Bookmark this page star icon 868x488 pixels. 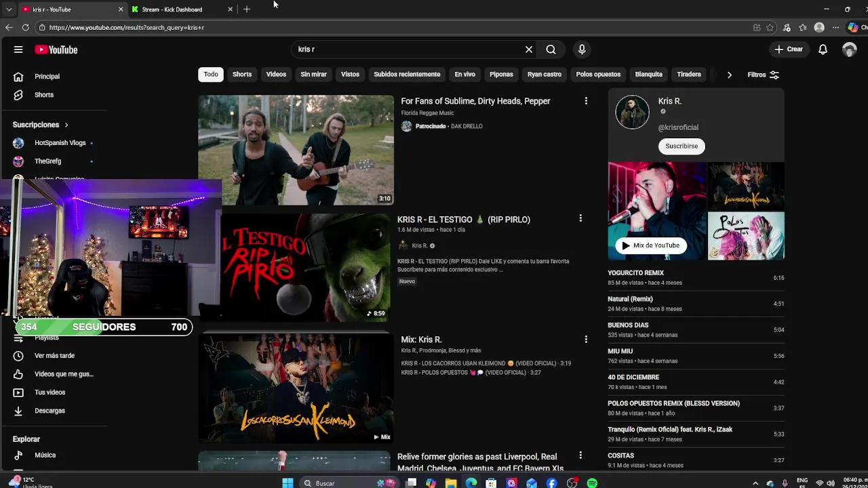coord(770,28)
